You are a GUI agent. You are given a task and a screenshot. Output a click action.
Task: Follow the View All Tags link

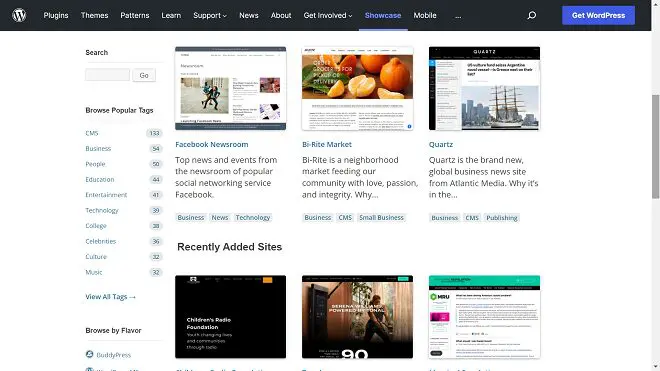(x=110, y=297)
